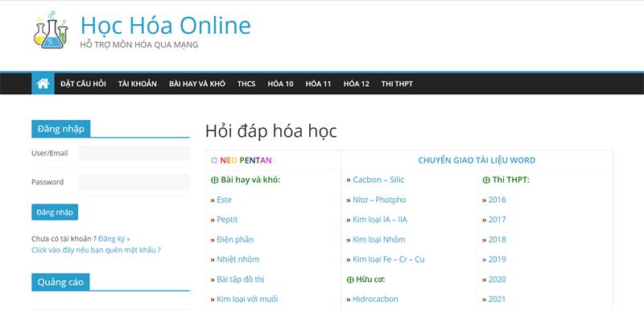Open the Peptit topic link

[x=227, y=220]
